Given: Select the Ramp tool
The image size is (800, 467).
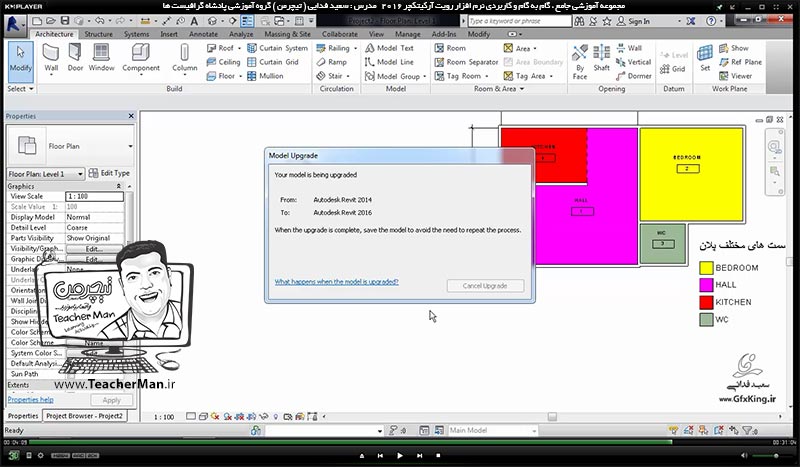Looking at the screenshot, I should [331, 62].
